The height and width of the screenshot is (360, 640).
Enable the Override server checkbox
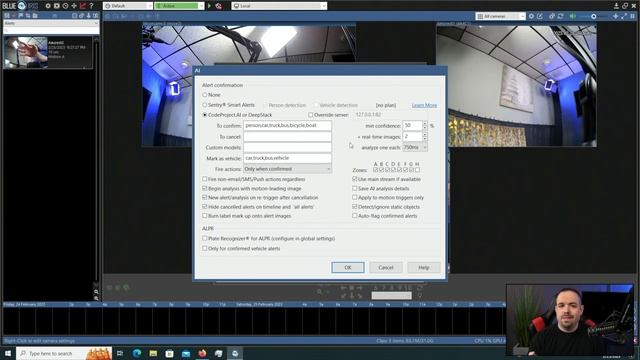click(311, 115)
